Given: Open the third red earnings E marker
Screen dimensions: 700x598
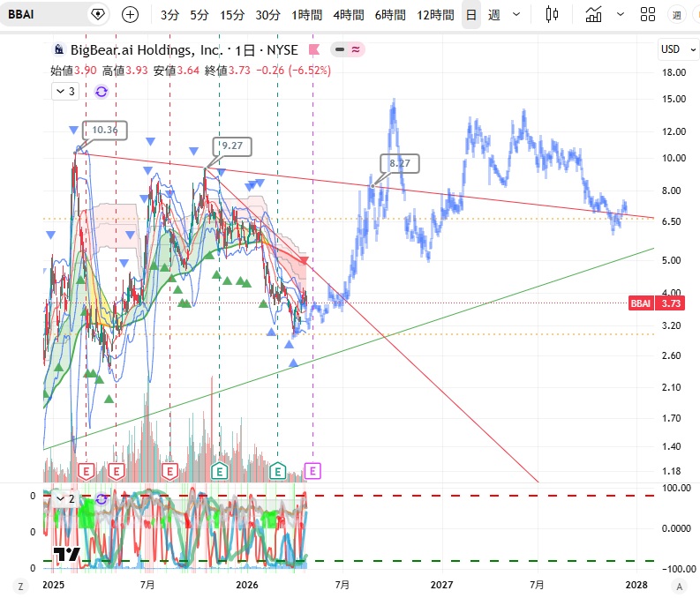Looking at the screenshot, I should 169,471.
